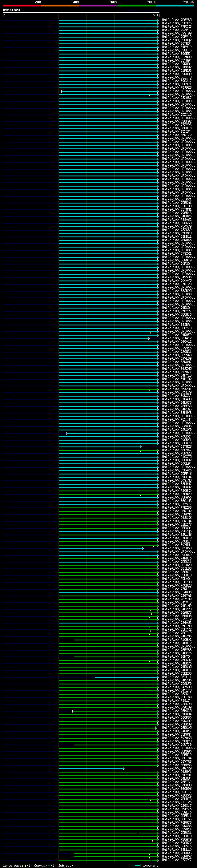Open the UniRef100_Q9FV49 hit
This screenshot has height=868, width=197.
[x=177, y=37]
